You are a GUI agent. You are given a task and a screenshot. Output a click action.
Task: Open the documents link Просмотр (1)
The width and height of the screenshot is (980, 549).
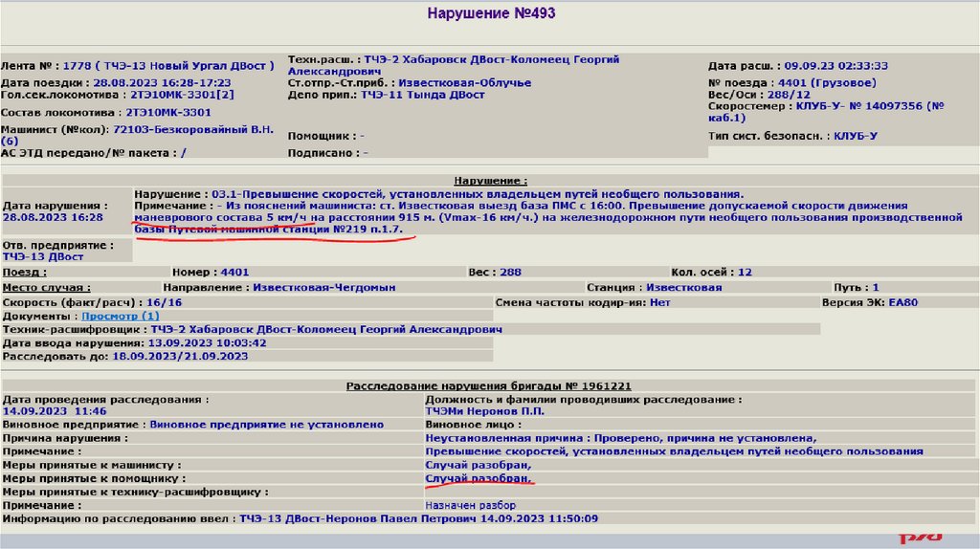point(120,316)
